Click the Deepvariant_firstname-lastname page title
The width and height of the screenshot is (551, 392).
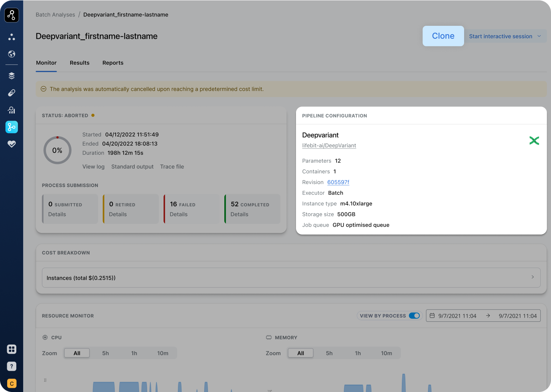click(x=96, y=36)
